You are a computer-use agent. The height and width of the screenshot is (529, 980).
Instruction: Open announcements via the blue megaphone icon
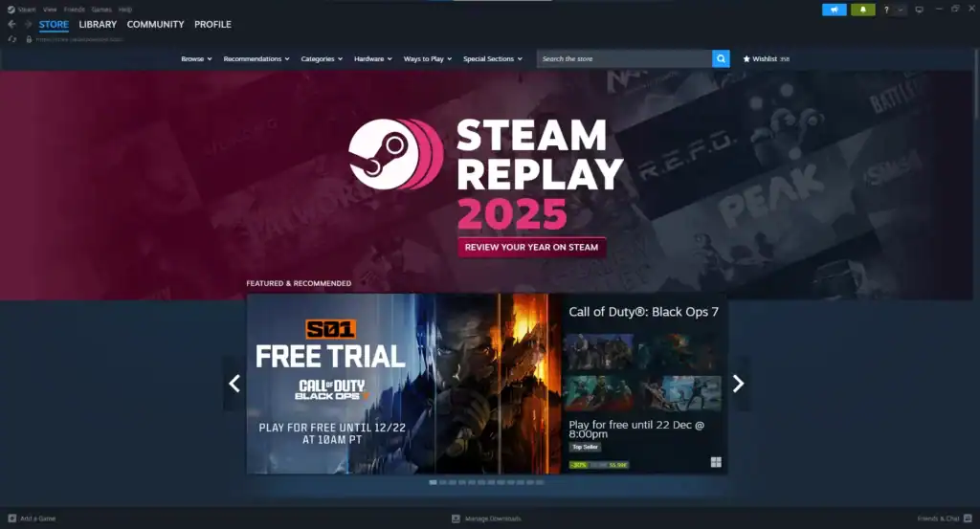(x=834, y=10)
